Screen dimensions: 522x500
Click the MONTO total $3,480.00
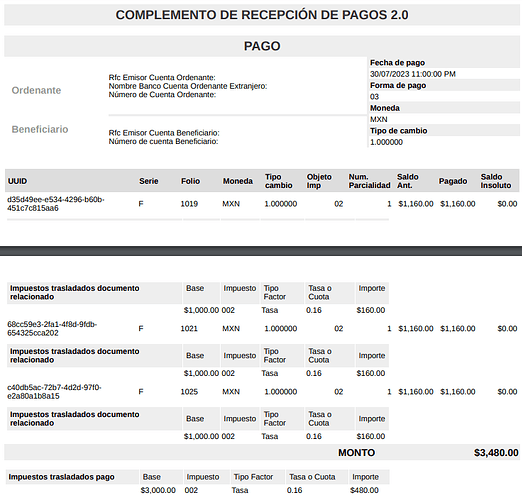[x=496, y=453]
